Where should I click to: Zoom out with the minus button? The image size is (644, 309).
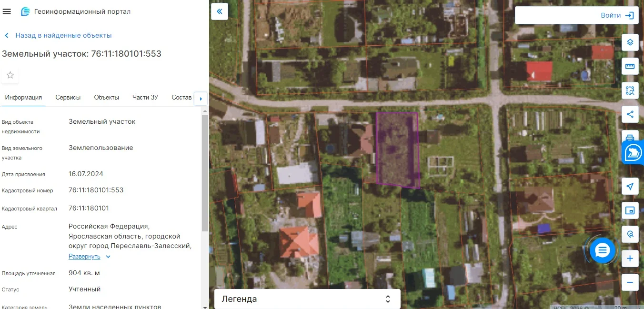click(x=630, y=282)
